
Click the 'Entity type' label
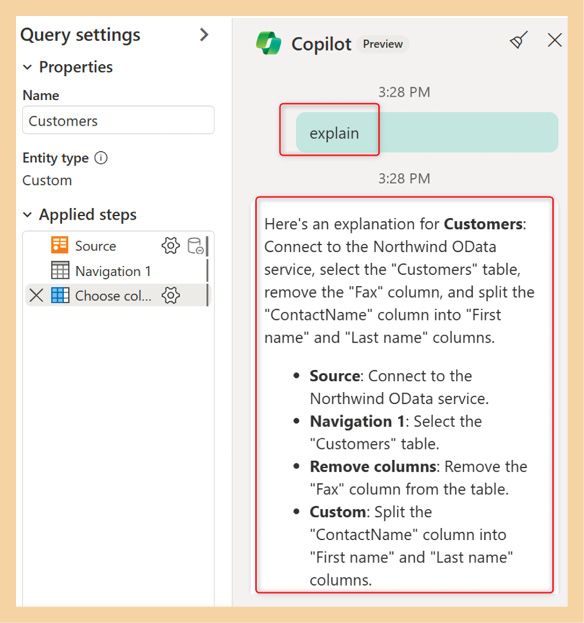point(56,158)
